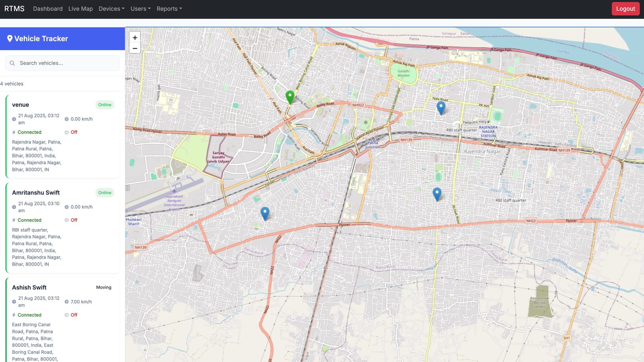Click the Online badge on venue card

click(105, 105)
